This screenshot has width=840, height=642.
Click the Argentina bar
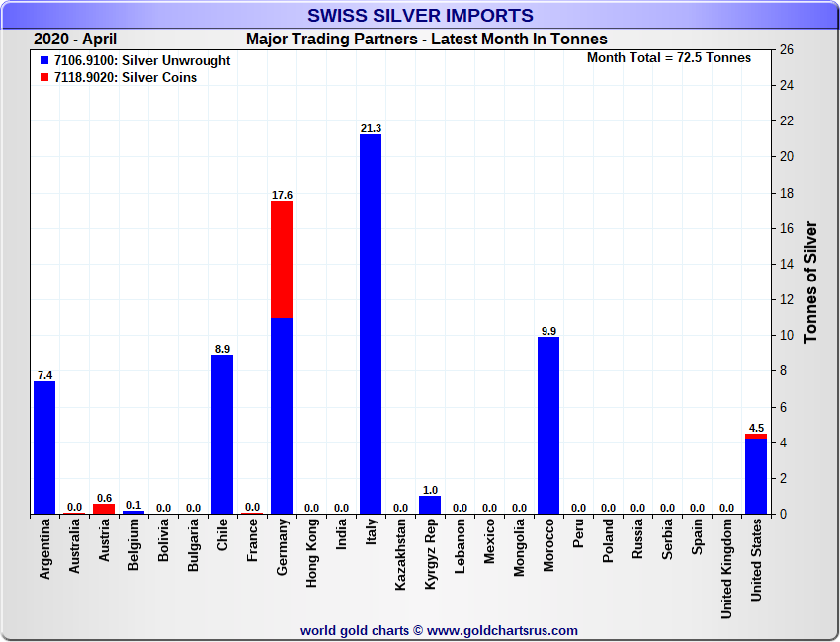[x=44, y=447]
